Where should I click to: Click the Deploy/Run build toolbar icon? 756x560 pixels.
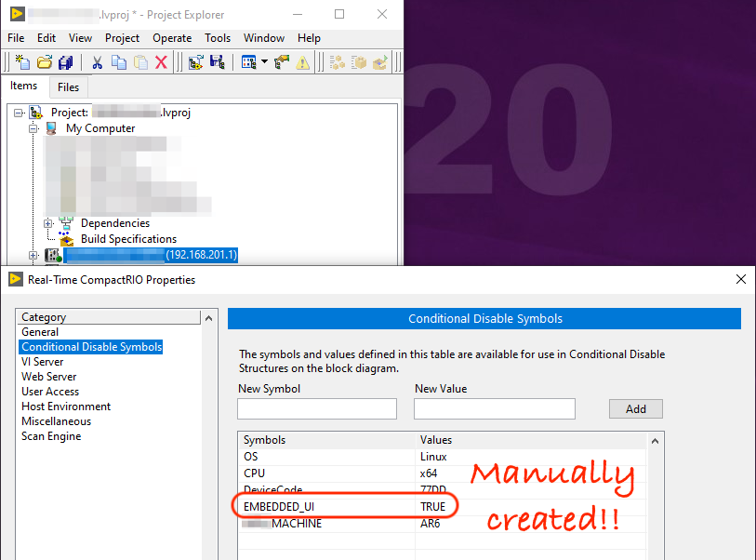tap(380, 62)
